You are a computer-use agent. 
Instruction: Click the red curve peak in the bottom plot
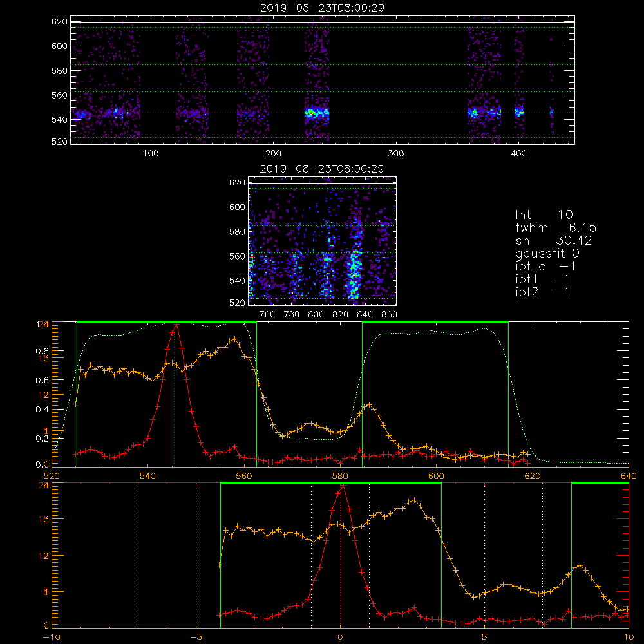343,486
